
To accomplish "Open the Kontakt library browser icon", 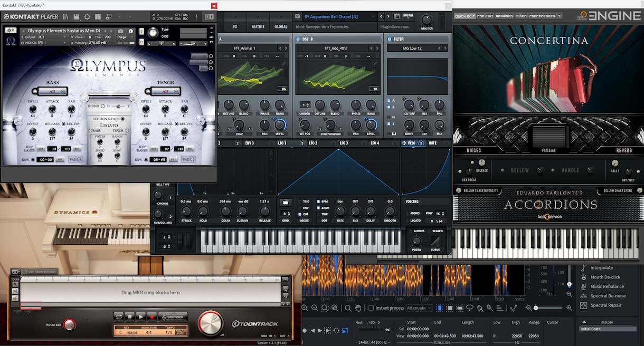I will click(x=65, y=17).
